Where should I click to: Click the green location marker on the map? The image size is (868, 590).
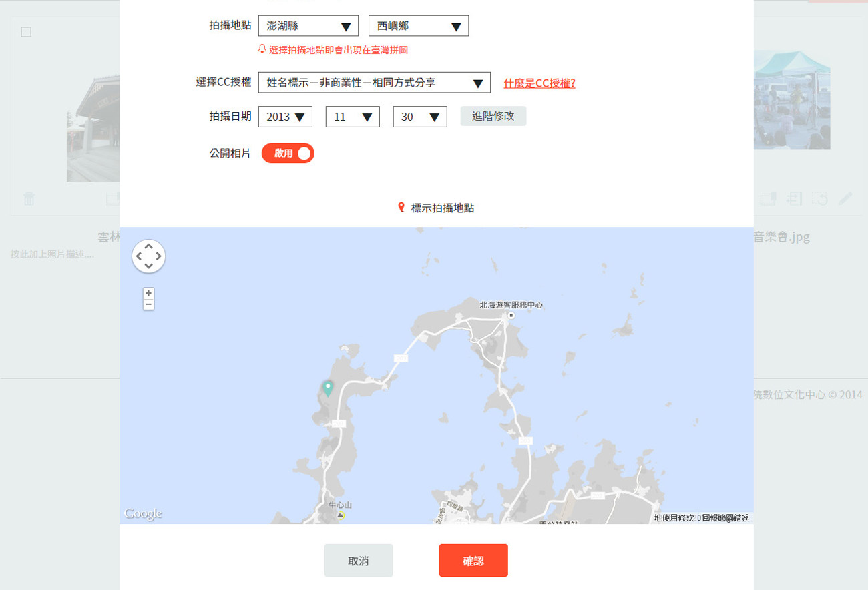tap(327, 388)
